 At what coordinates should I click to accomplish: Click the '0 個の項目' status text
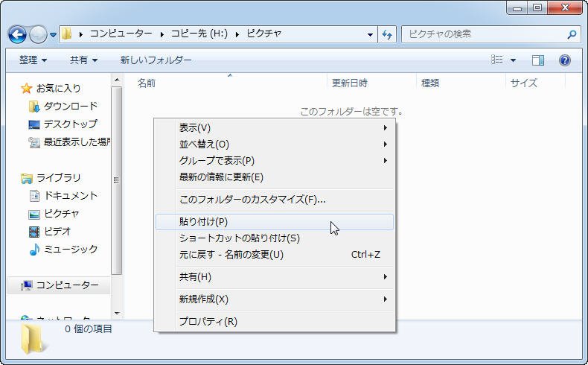click(x=89, y=329)
